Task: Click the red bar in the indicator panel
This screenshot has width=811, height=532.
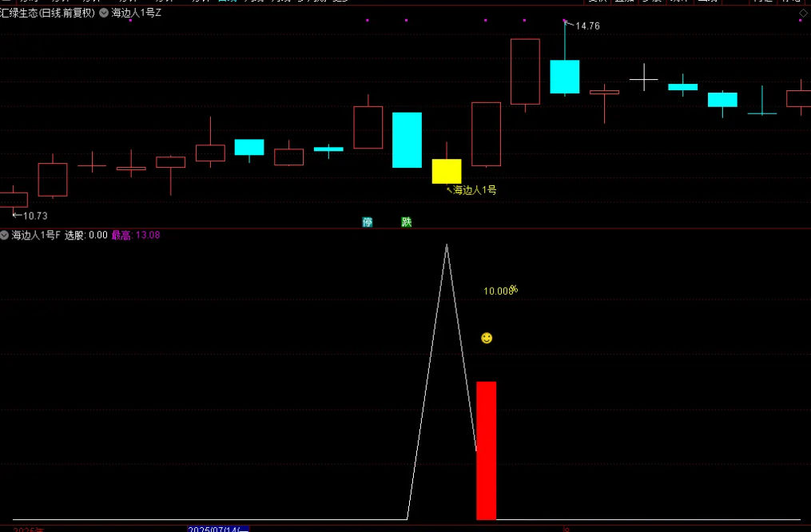Action: 486,451
